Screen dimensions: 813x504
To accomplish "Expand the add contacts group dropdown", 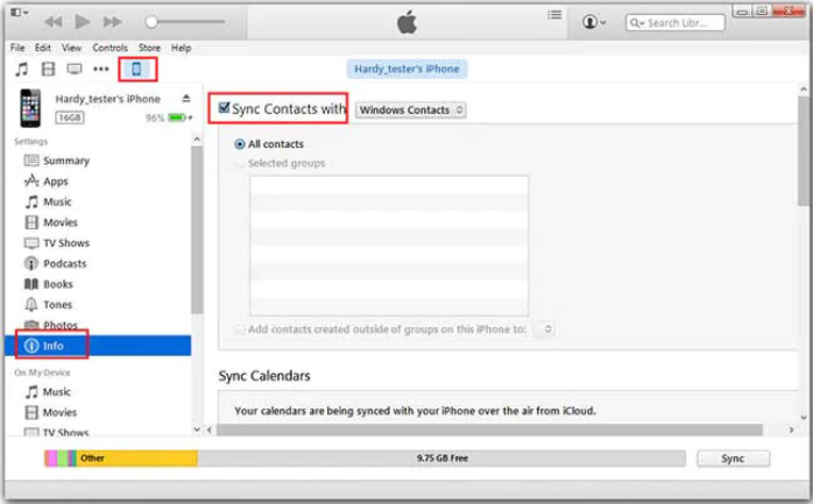I will (x=545, y=329).
